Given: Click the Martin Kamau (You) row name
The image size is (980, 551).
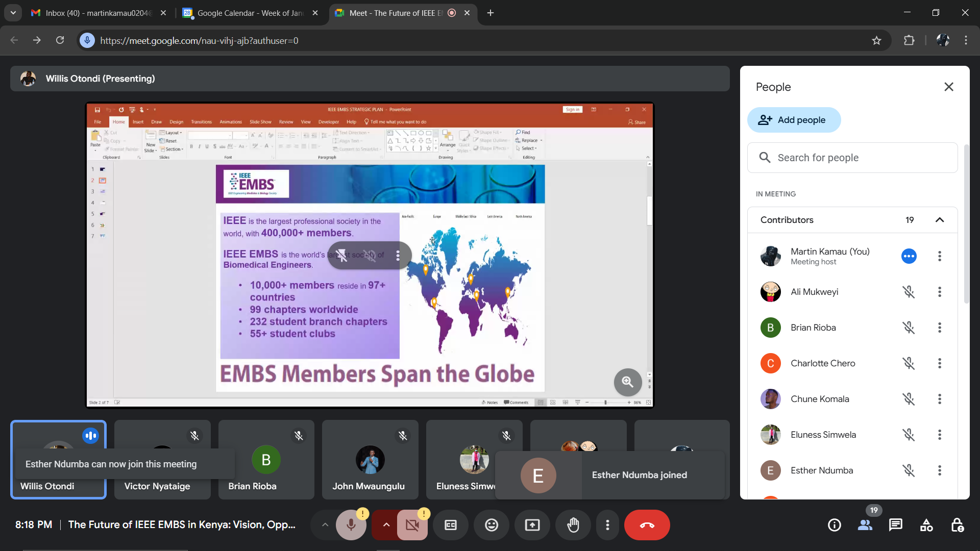Looking at the screenshot, I should (830, 252).
